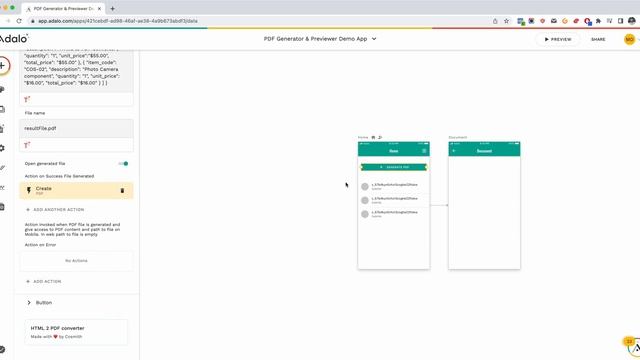This screenshot has width=640, height=360.
Task: Open the Settings gear icon in left rail
Action: pos(2,148)
